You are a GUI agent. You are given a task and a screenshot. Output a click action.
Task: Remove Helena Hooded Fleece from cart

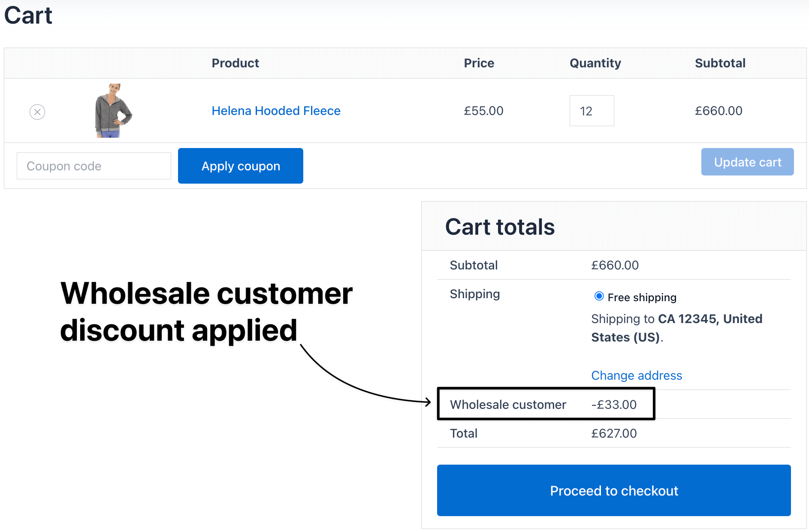point(37,112)
